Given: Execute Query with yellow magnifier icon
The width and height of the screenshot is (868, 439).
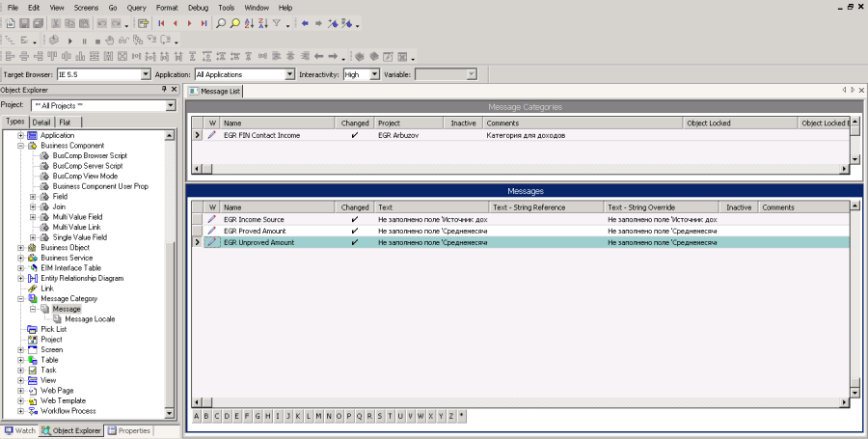Looking at the screenshot, I should tap(234, 23).
